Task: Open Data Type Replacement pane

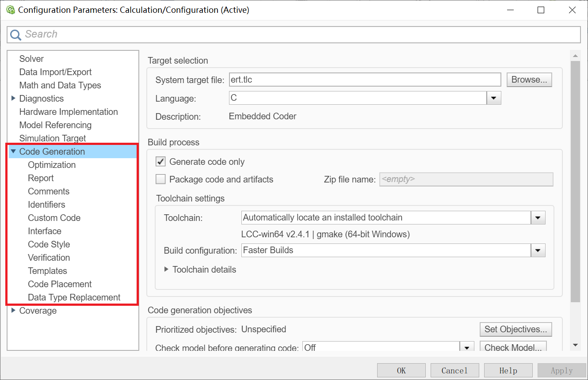Action: coord(74,297)
